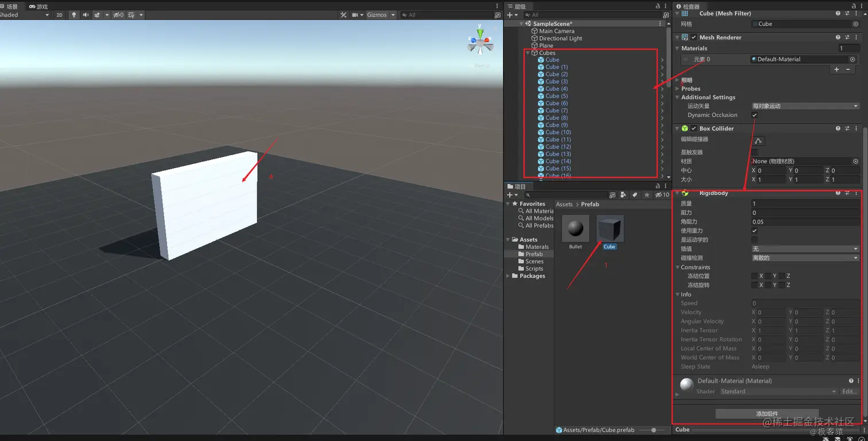868x441 pixels.
Task: Toggle scene lighting with the lightbulb icon
Action: (x=73, y=15)
